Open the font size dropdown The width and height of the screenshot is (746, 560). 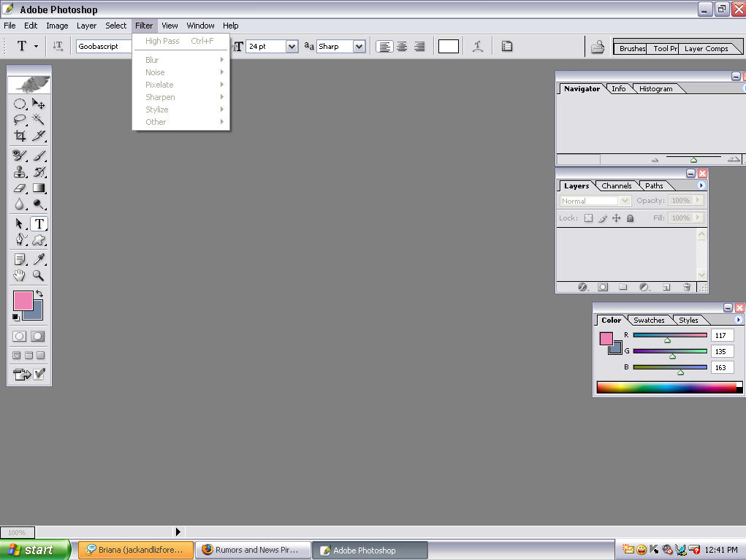tap(292, 47)
